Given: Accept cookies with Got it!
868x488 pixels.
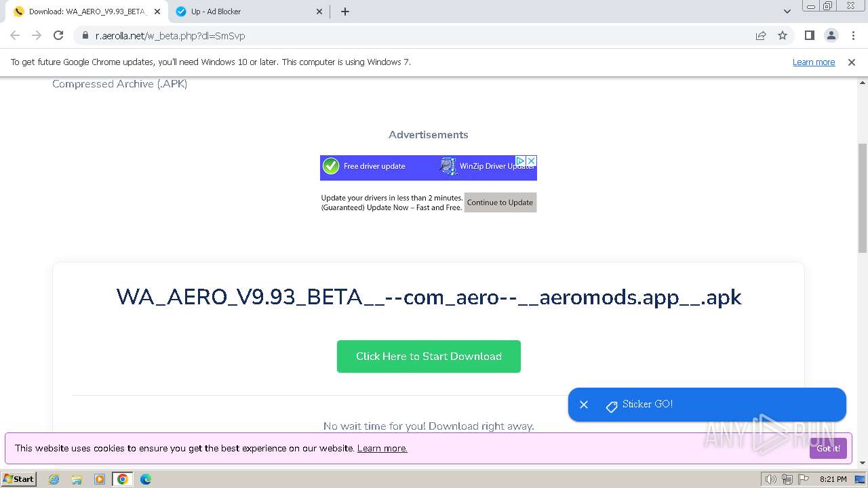Looking at the screenshot, I should 828,448.
